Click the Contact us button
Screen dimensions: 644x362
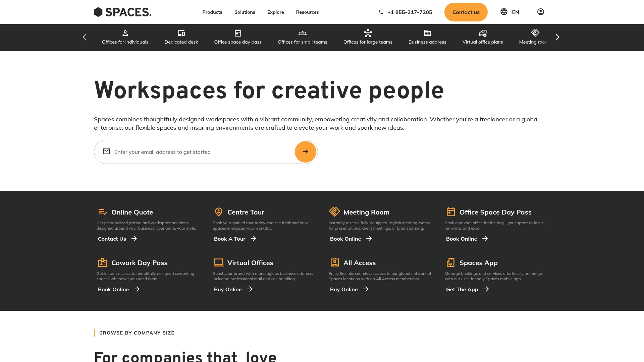[x=466, y=12]
